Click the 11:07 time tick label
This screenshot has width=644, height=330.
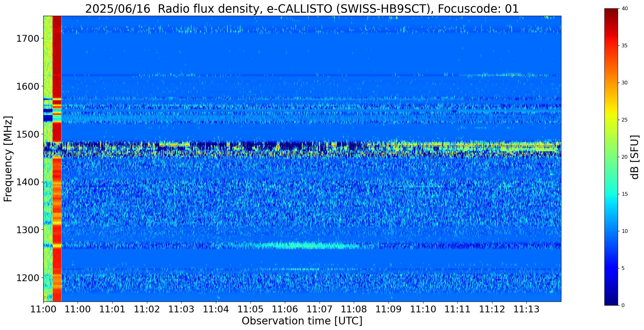coord(319,309)
